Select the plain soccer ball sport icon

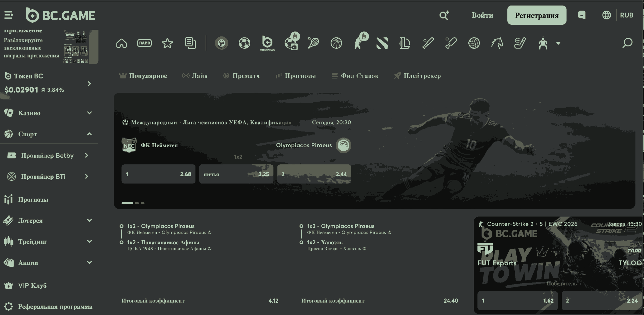click(244, 43)
